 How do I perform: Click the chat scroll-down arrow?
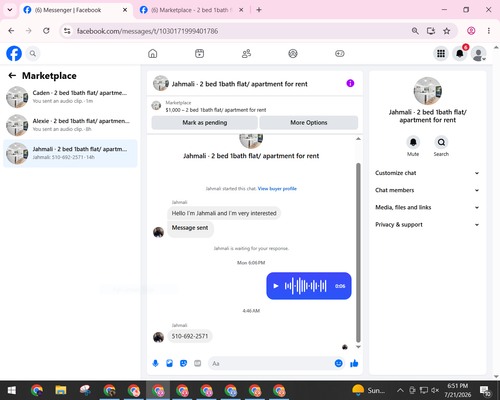click(358, 347)
